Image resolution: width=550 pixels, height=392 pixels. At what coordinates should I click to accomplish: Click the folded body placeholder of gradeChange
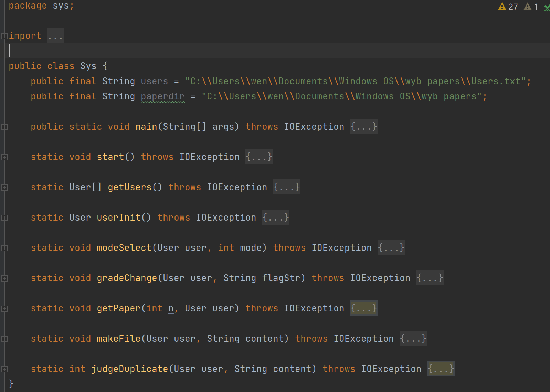tap(430, 278)
